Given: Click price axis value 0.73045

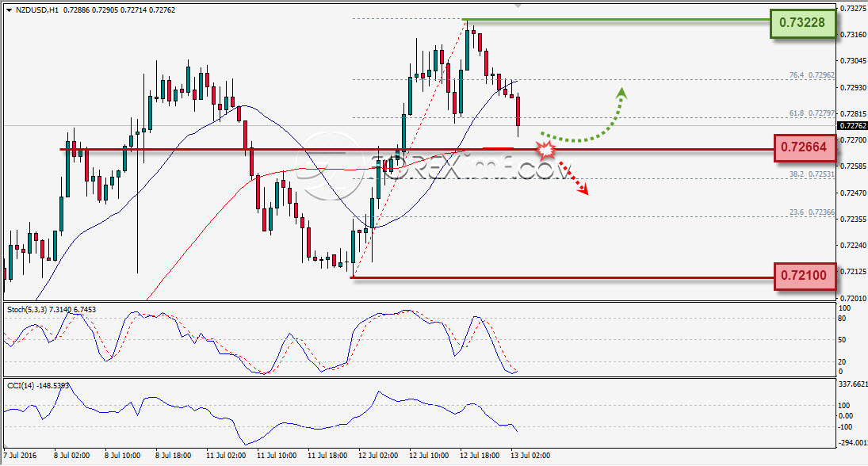Looking at the screenshot, I should (853, 60).
